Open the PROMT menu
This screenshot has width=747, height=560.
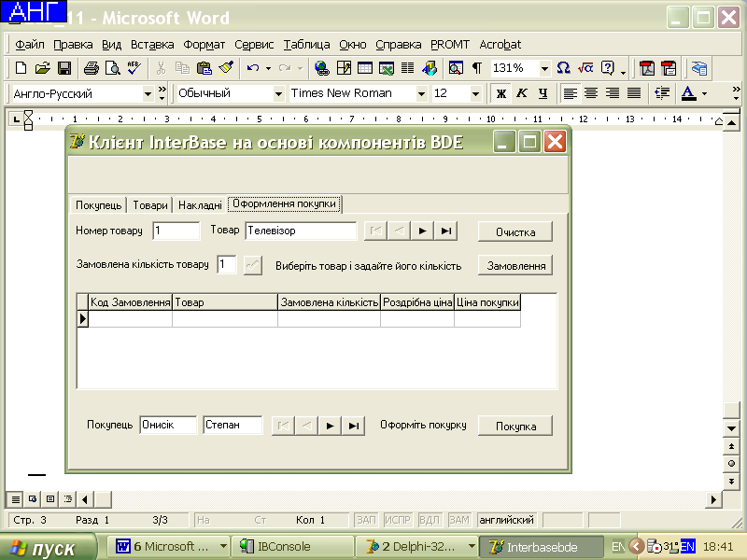(450, 45)
